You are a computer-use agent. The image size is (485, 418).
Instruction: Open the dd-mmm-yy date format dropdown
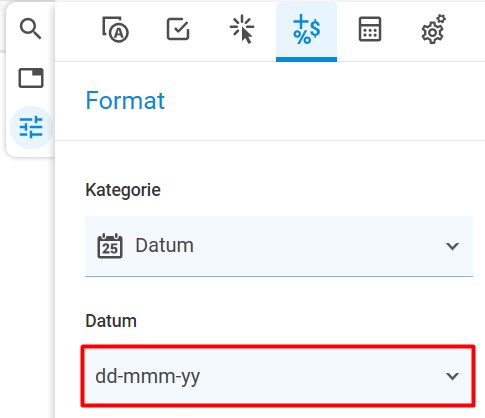[278, 376]
